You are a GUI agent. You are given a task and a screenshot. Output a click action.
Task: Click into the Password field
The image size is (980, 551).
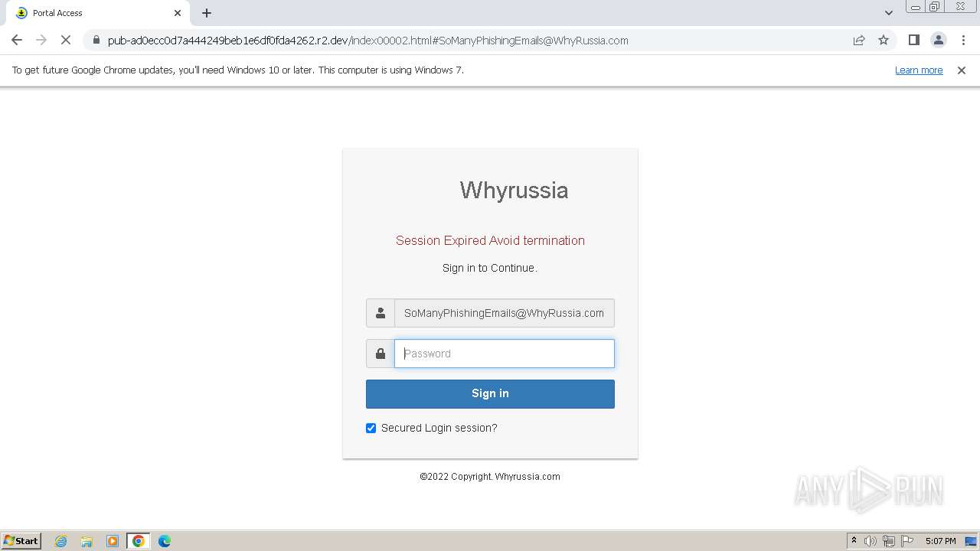pyautogui.click(x=505, y=354)
